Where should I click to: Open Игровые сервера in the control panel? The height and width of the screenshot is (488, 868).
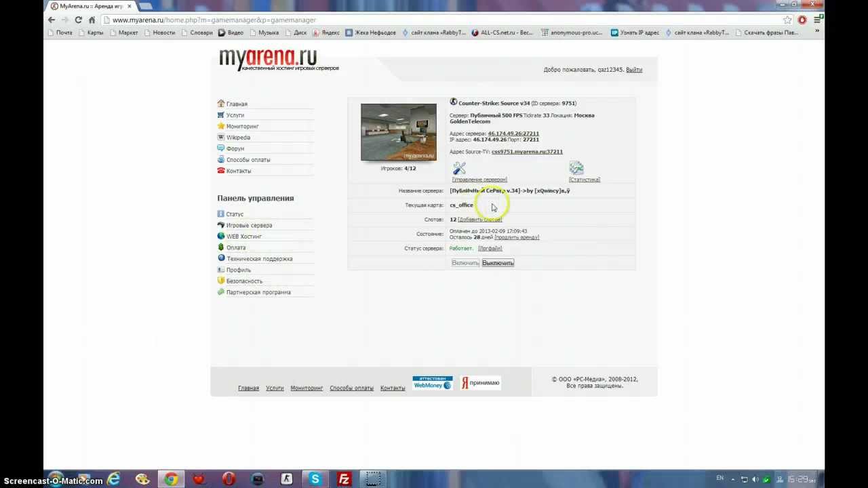[249, 225]
